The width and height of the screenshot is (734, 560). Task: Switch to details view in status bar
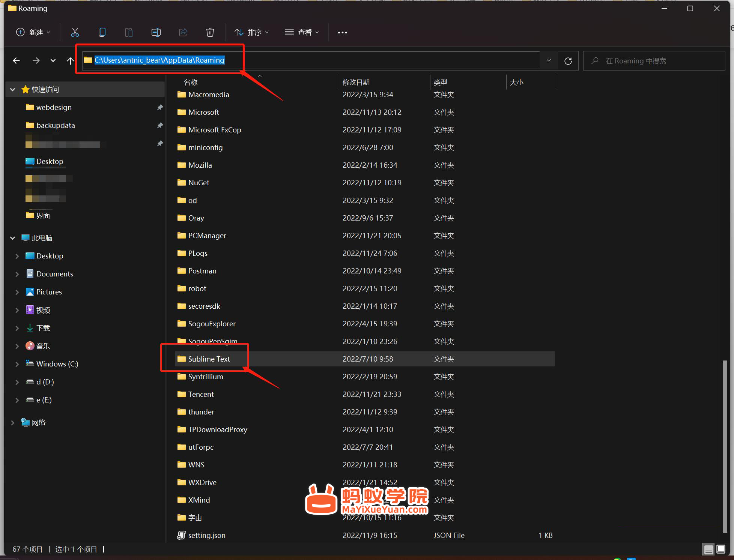[x=708, y=549]
